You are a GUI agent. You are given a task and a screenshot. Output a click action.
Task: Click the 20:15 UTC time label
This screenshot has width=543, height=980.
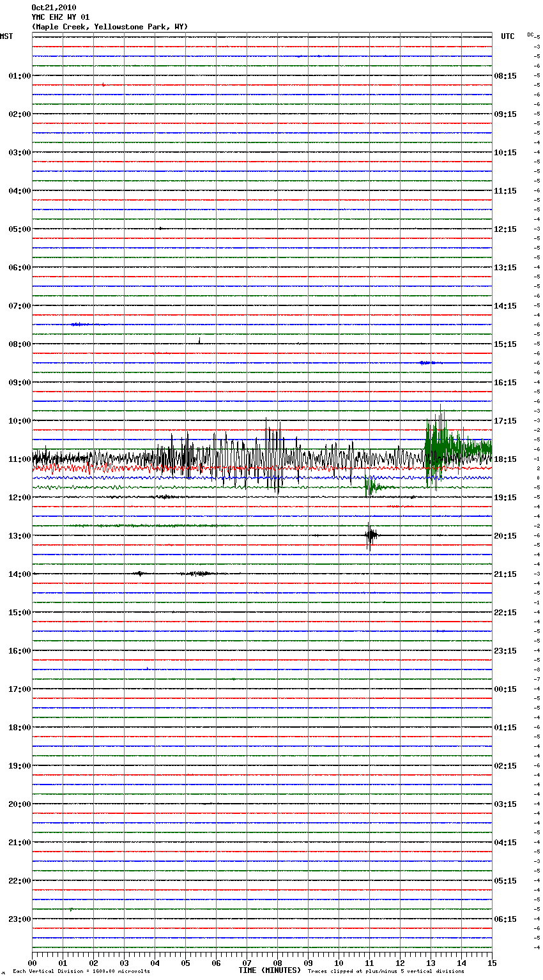tap(505, 536)
